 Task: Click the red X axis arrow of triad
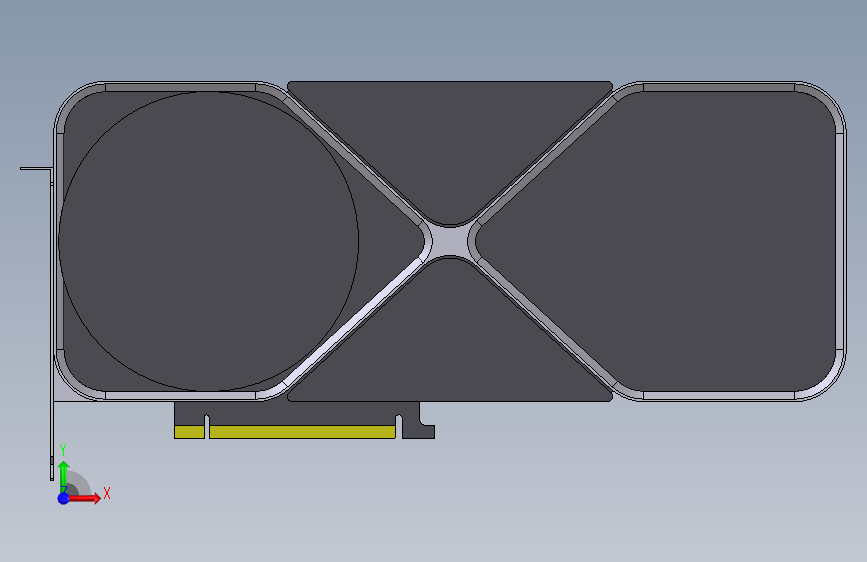pyautogui.click(x=86, y=498)
